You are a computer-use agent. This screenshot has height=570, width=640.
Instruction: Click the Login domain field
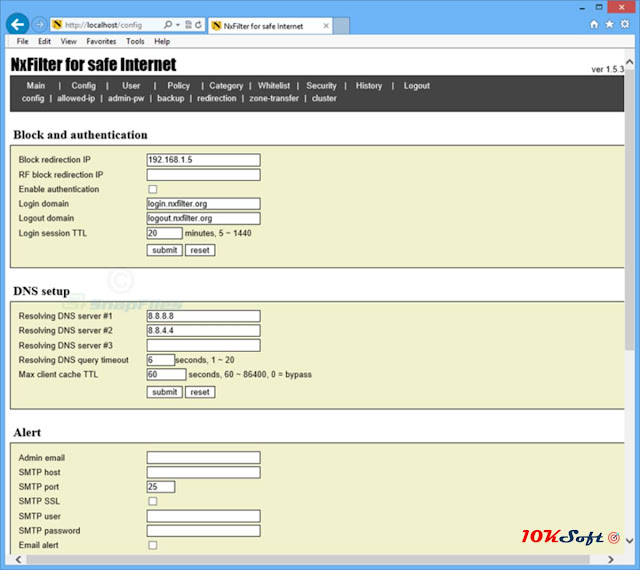(203, 204)
